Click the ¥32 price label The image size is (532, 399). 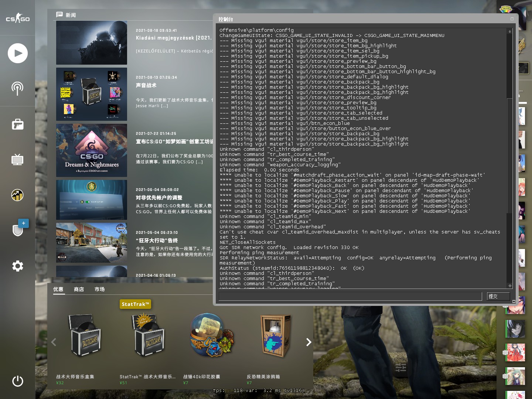coord(60,383)
